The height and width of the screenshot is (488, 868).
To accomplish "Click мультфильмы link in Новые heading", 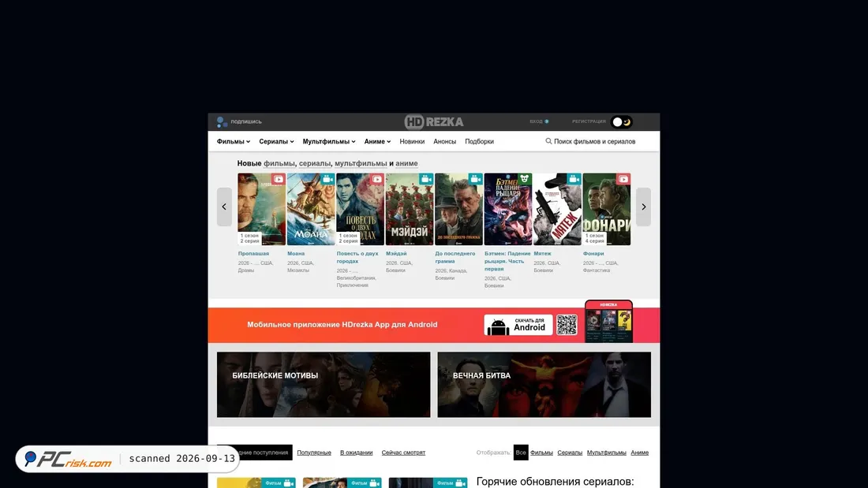I will 361,163.
